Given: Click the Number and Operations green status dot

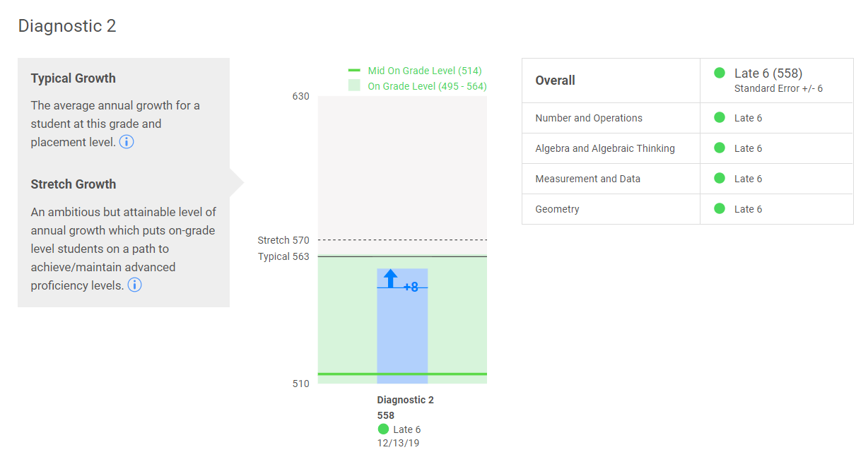Looking at the screenshot, I should [x=720, y=118].
